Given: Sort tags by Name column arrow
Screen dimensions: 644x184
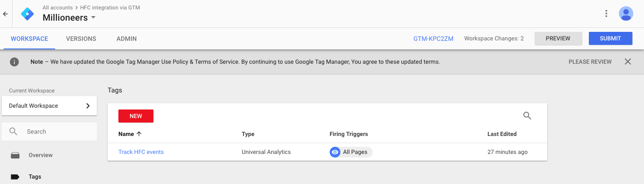Looking at the screenshot, I should 139,134.
